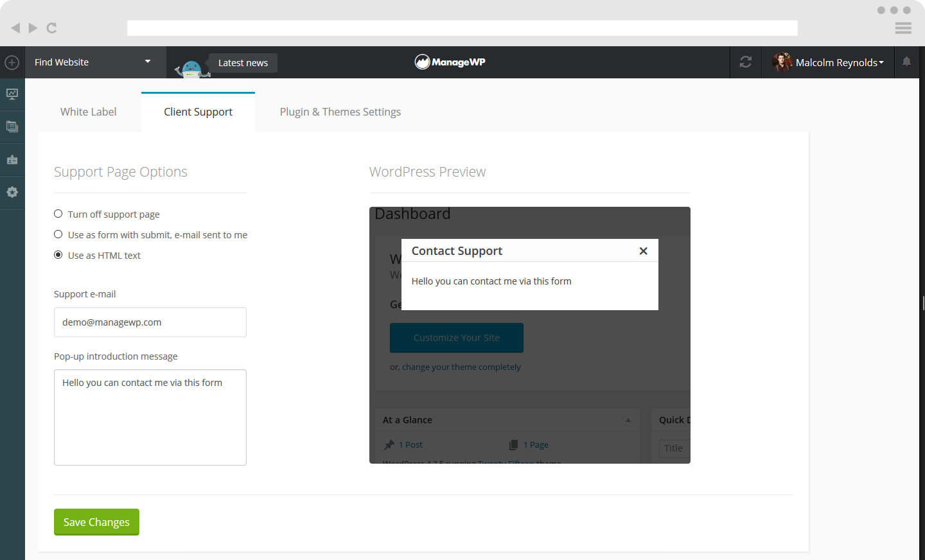Click the 1 Page link
Screen dimensions: 925x560
[536, 444]
